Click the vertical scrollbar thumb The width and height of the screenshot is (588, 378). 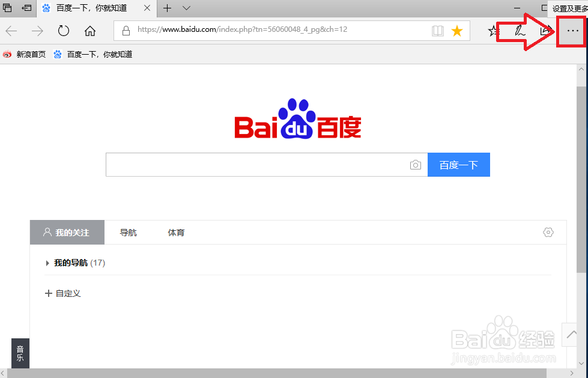581,180
